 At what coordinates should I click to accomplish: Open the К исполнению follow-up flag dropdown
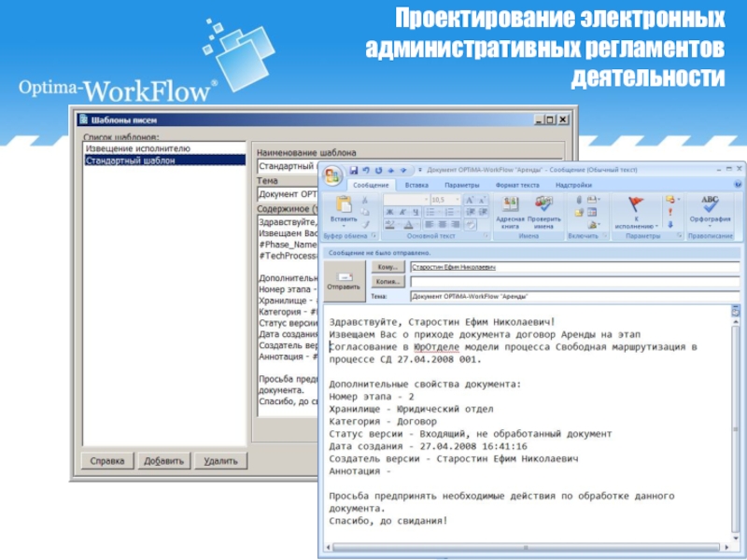pyautogui.click(x=637, y=213)
